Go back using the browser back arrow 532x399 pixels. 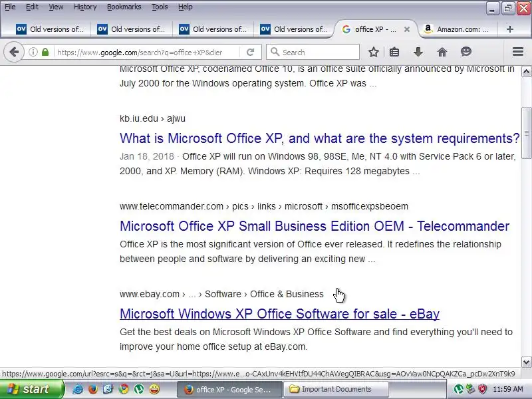[x=14, y=53]
